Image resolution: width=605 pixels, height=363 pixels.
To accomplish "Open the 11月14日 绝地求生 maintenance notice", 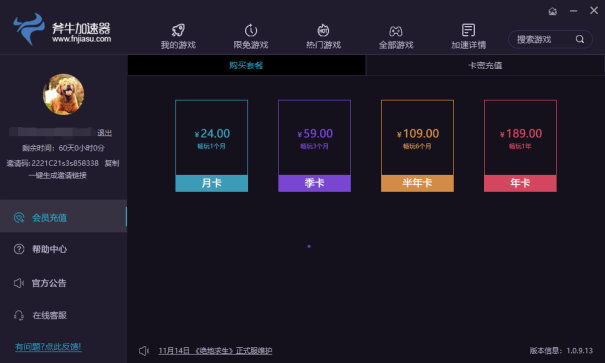I will coord(215,351).
